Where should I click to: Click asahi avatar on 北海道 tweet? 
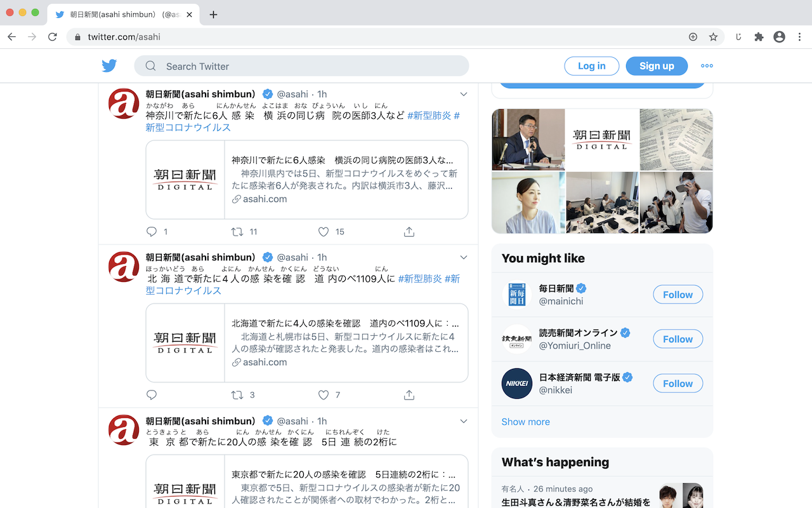click(124, 267)
